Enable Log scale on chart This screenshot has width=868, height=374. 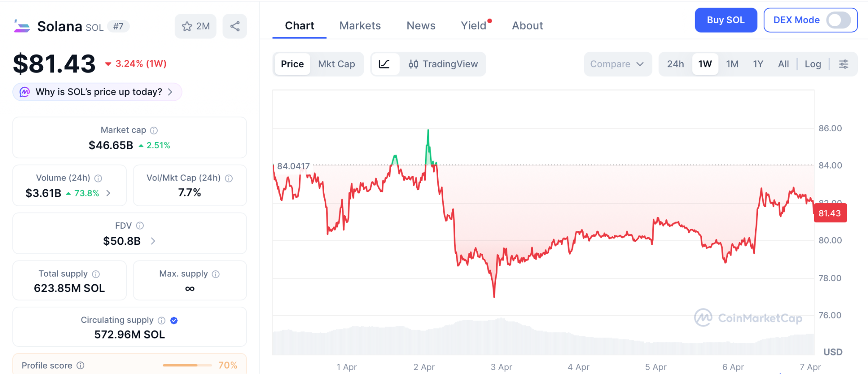(x=812, y=64)
